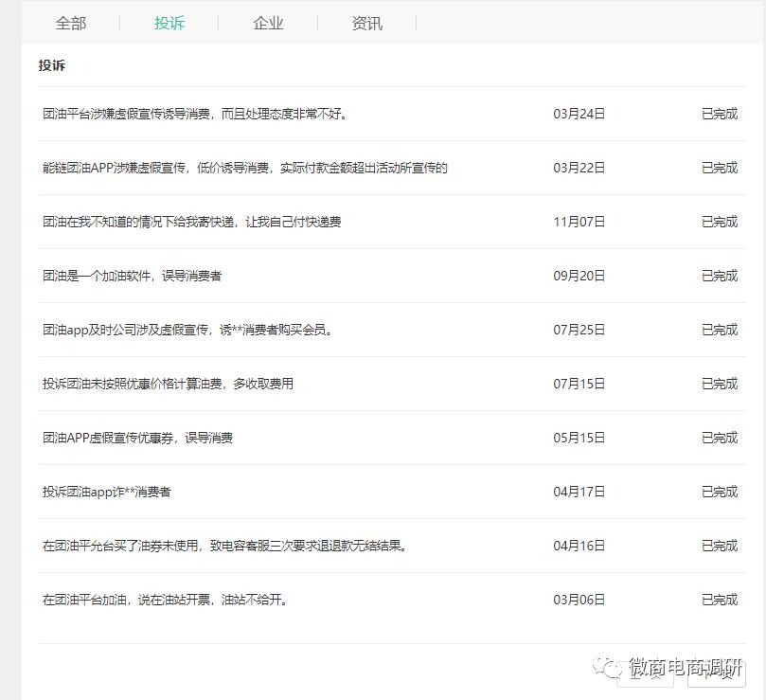Click the date 07月25日
Viewport: 766px width, 700px height.
tap(579, 330)
